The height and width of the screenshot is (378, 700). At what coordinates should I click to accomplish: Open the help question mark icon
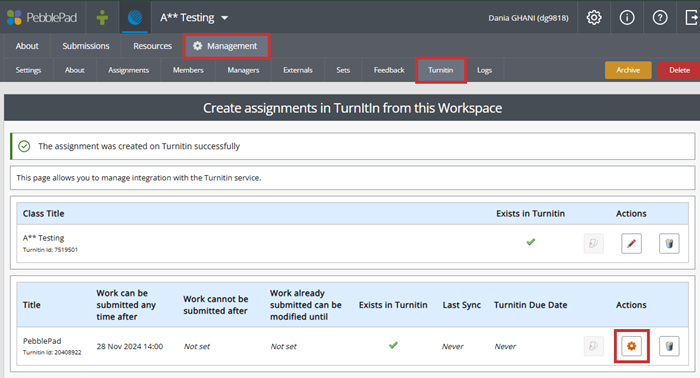(x=660, y=17)
